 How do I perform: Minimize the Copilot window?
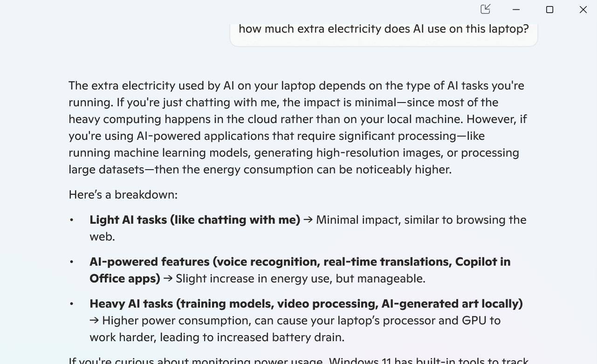click(x=516, y=9)
